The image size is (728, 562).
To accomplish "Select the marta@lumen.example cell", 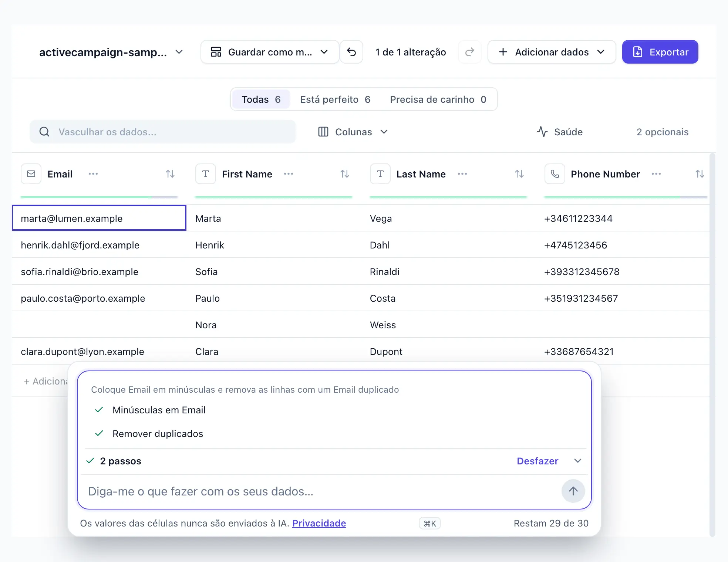I will click(x=99, y=218).
